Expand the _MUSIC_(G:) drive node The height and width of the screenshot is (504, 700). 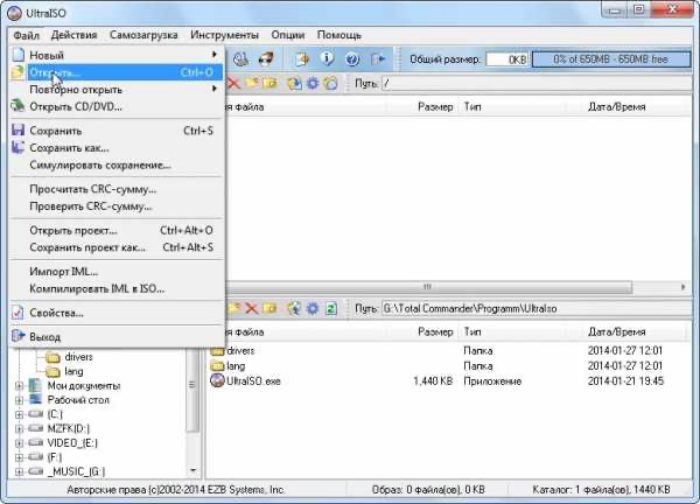(19, 471)
